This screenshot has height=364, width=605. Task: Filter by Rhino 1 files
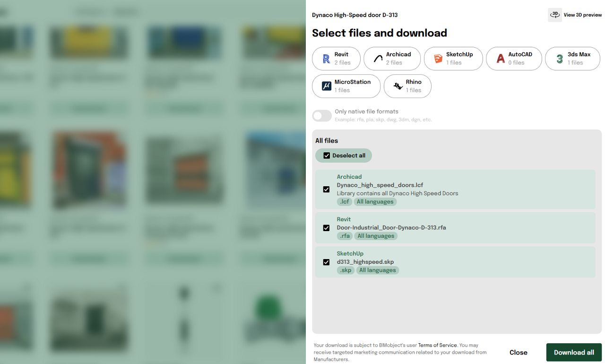point(407,86)
